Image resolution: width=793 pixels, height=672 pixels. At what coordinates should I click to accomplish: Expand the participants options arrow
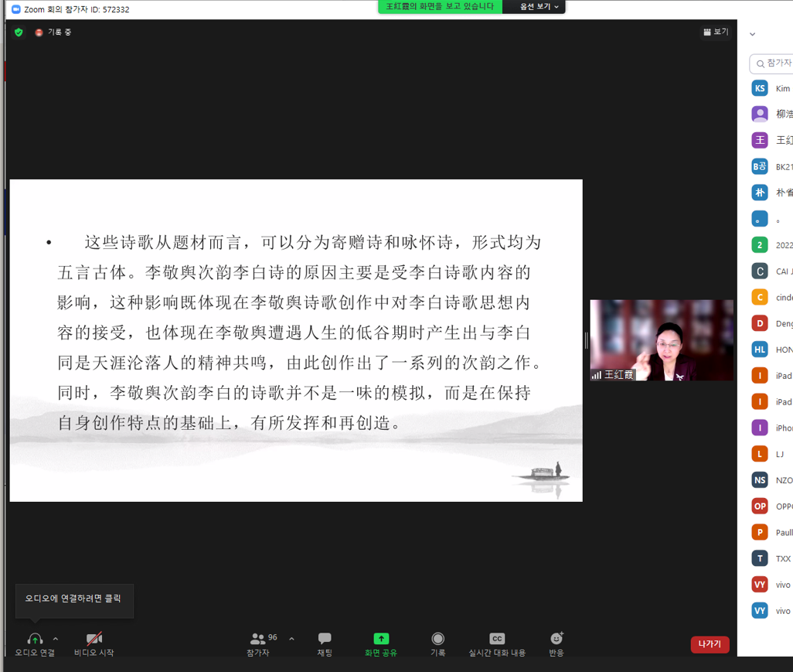[x=291, y=639]
